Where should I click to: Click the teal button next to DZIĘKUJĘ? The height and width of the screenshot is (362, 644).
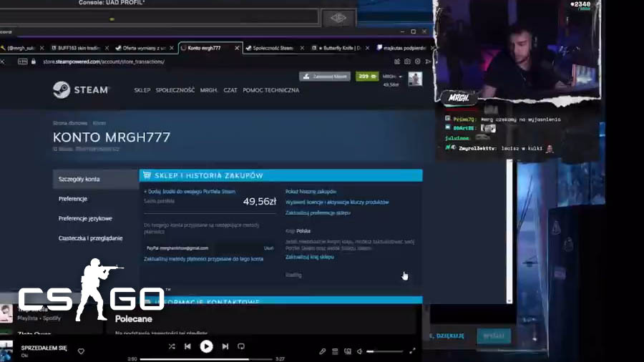(x=494, y=336)
